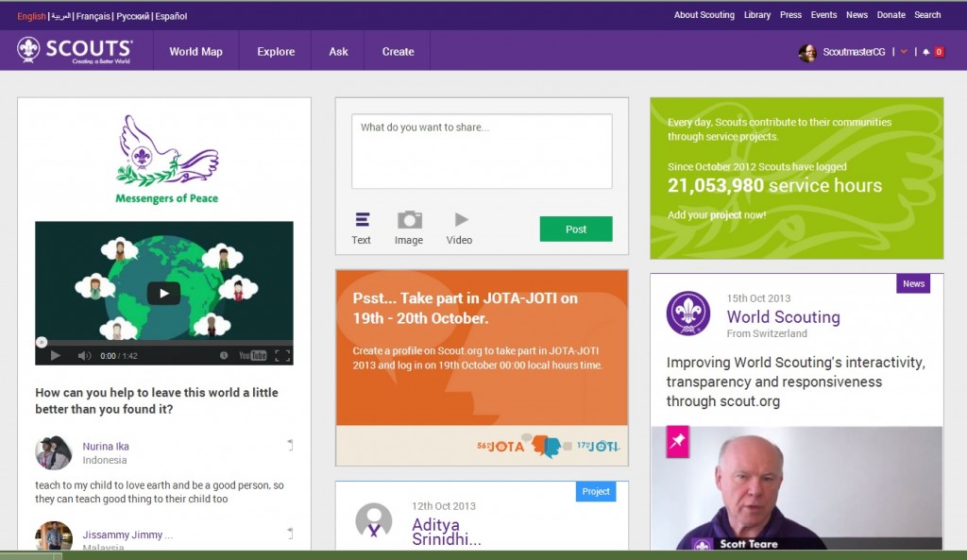
Task: Click the 'Add your project now!' link
Action: (x=717, y=214)
